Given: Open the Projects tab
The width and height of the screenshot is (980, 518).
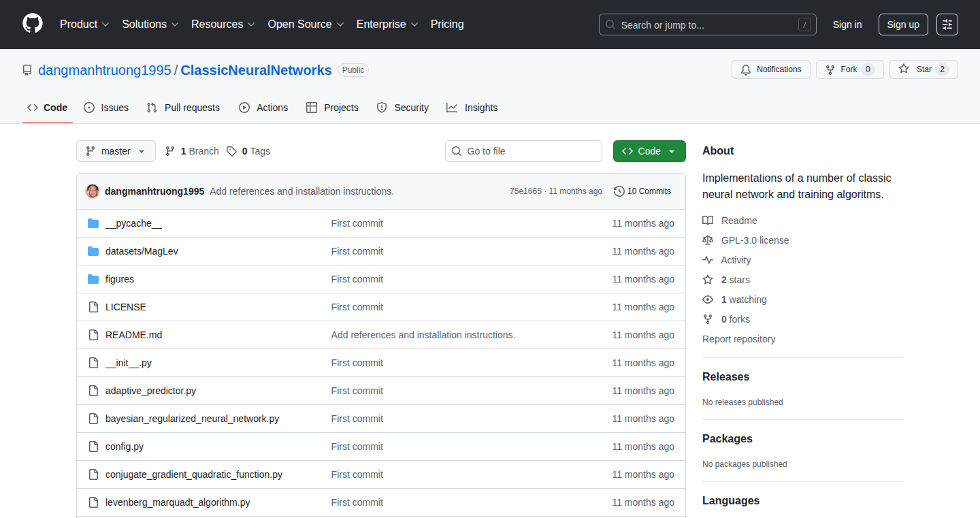Looking at the screenshot, I should coord(332,108).
